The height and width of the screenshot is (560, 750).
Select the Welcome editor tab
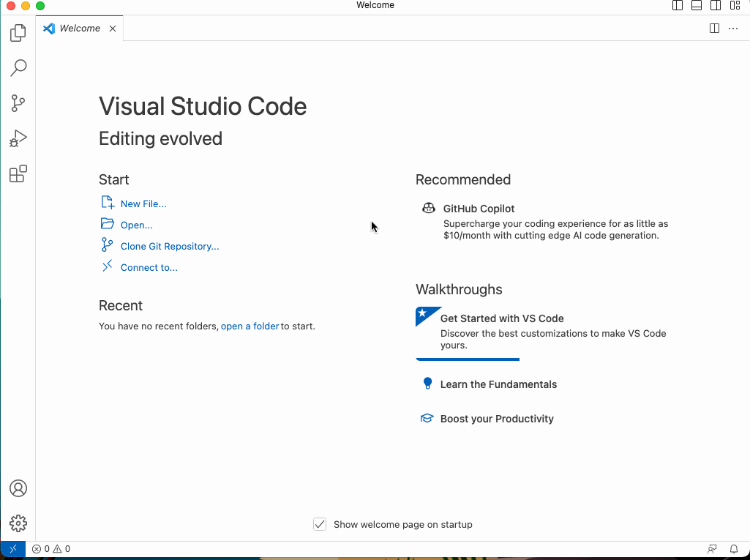click(x=80, y=29)
